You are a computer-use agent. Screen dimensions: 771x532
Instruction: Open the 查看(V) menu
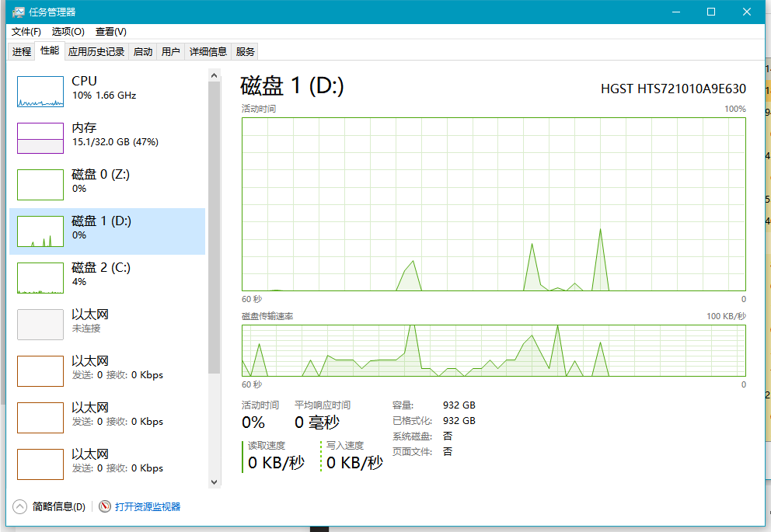tap(110, 32)
